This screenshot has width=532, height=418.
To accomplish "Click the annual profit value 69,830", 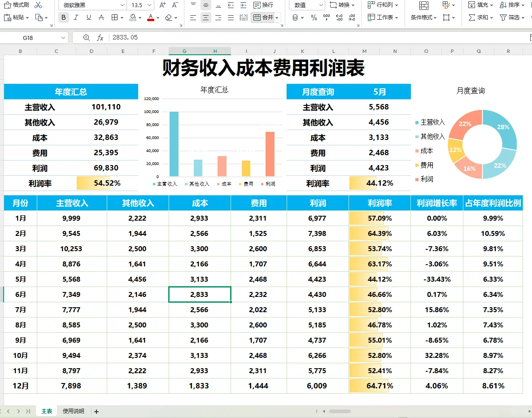I will (106, 168).
